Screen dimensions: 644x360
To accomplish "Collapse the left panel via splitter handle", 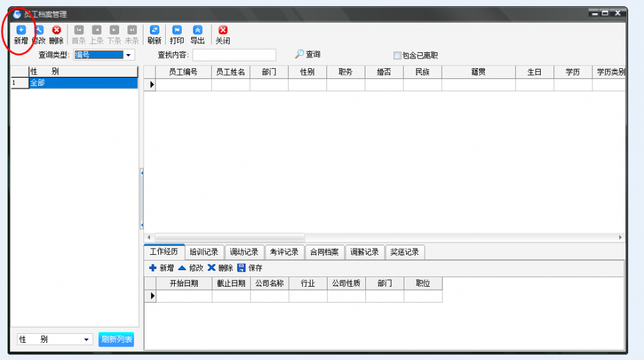I will [142, 199].
